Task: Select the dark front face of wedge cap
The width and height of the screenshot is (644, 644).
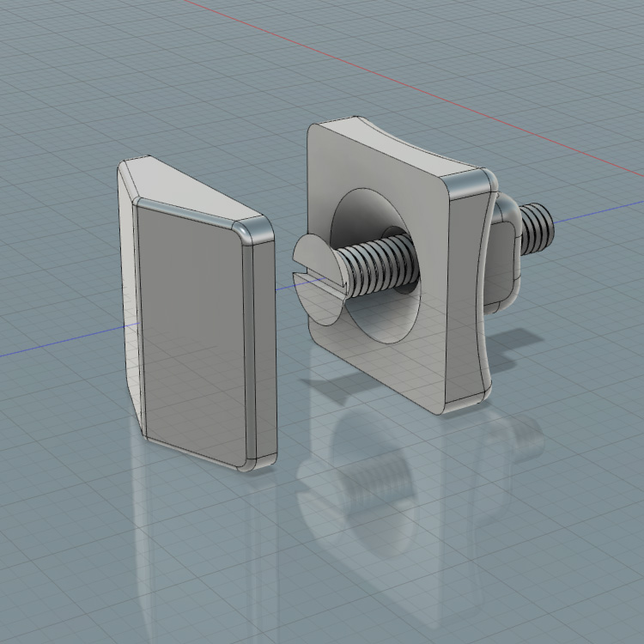Action: pos(193,332)
